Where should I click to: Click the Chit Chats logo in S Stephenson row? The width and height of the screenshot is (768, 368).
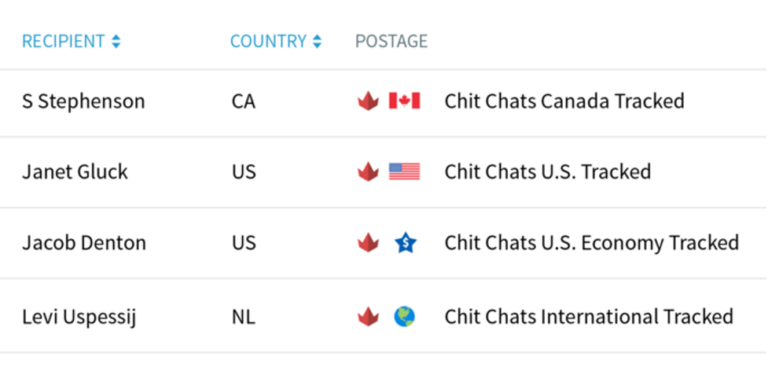(x=368, y=101)
